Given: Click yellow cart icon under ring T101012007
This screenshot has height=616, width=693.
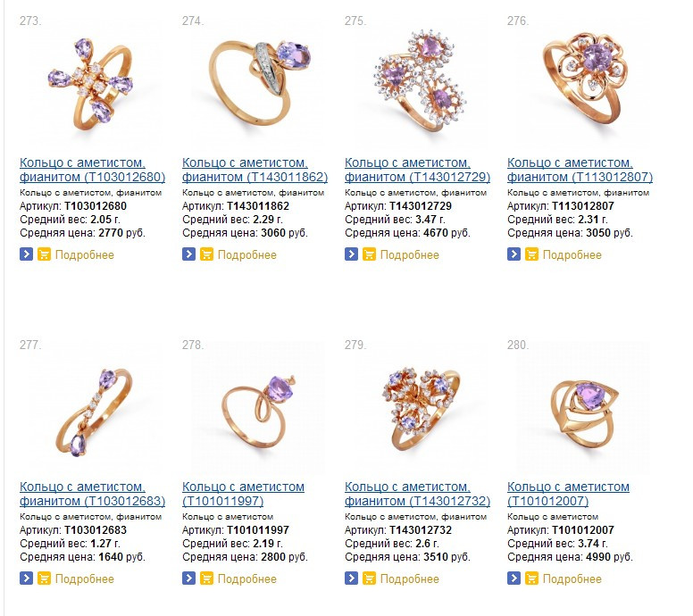Looking at the screenshot, I should click(x=531, y=579).
